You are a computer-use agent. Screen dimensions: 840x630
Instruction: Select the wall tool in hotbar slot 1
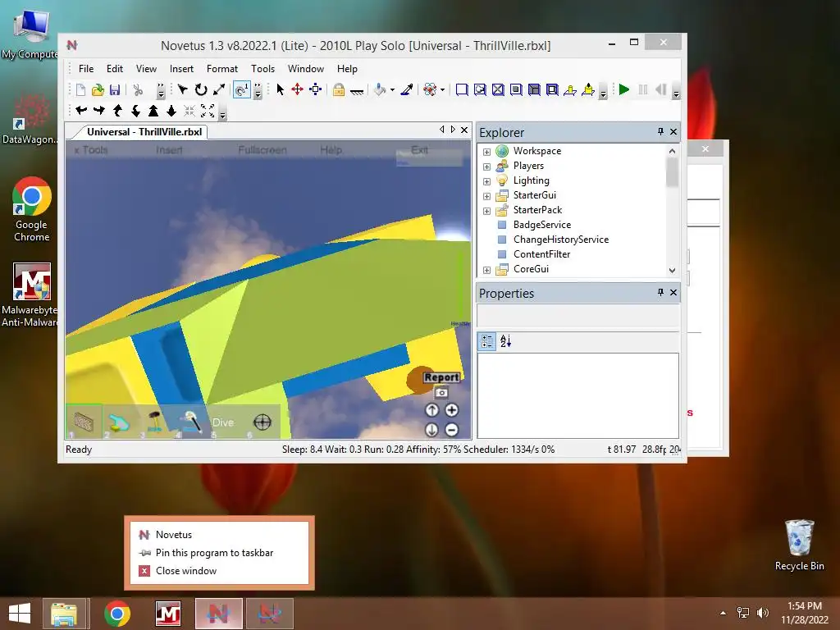84,422
